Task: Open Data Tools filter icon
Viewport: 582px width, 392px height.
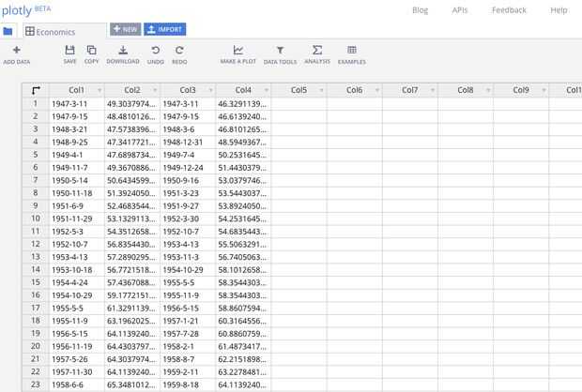Action: point(281,50)
